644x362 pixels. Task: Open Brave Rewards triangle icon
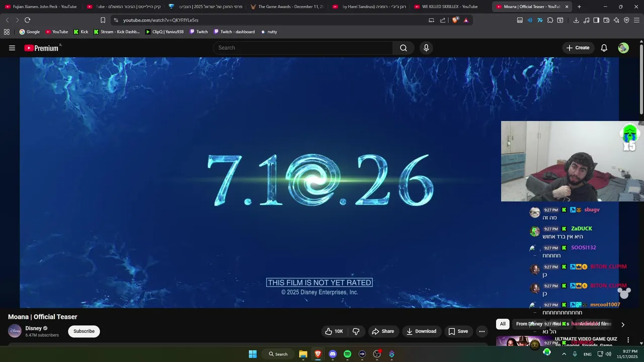pos(466,20)
